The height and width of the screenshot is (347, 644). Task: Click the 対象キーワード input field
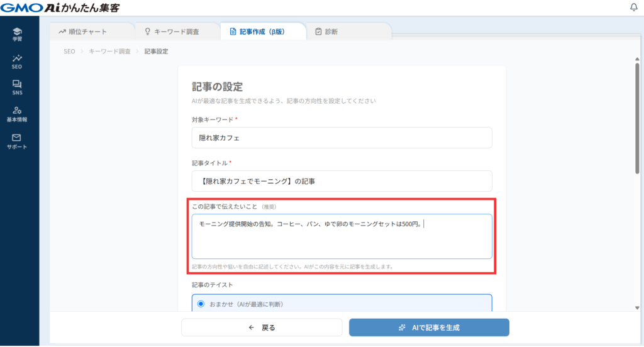coord(341,138)
